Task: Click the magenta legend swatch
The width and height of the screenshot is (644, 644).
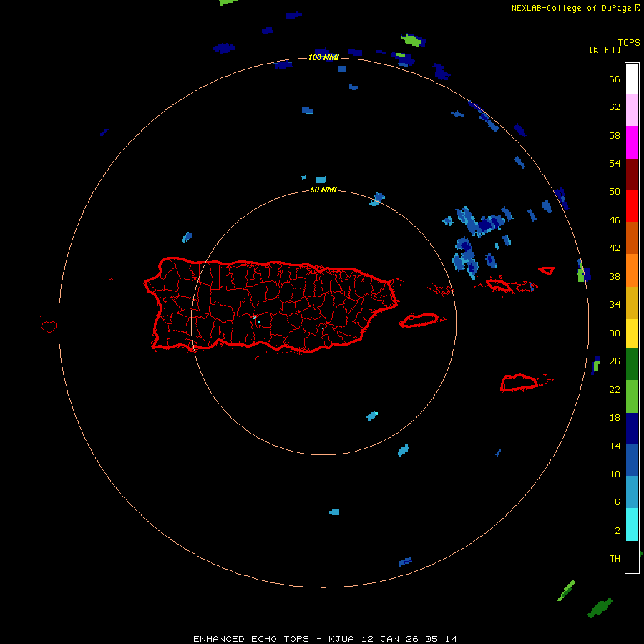Action: [632, 142]
